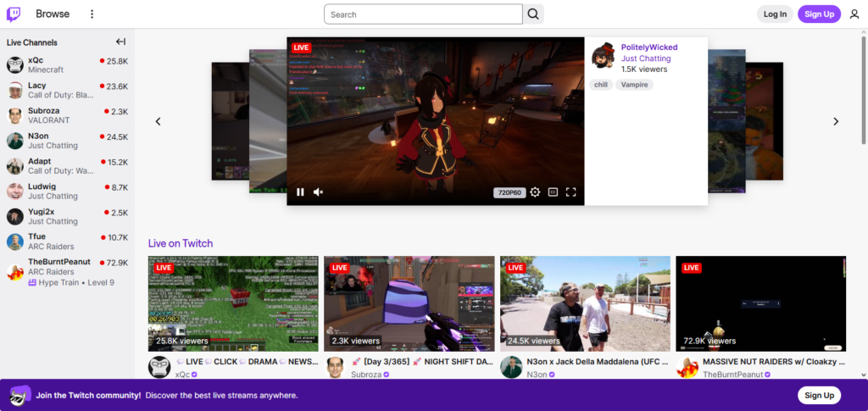Screen dimensions: 868x411
Task: Click Sign Up in top bar
Action: click(x=820, y=14)
